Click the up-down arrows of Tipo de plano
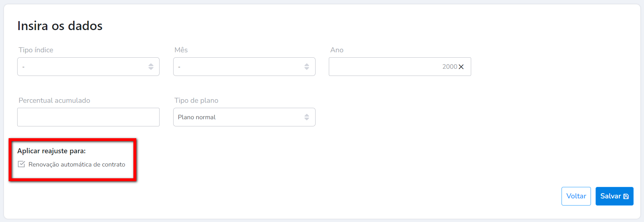 (x=307, y=117)
